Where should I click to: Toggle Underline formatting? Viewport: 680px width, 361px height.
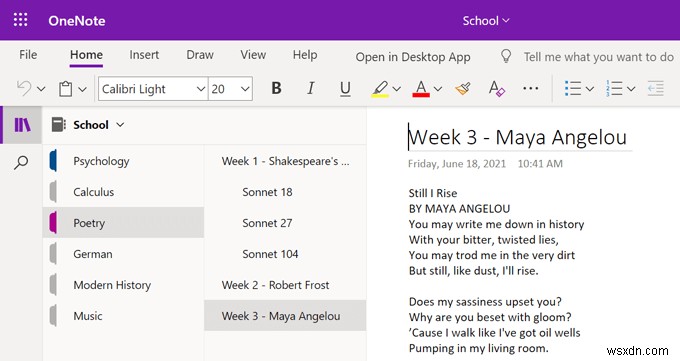tap(345, 89)
